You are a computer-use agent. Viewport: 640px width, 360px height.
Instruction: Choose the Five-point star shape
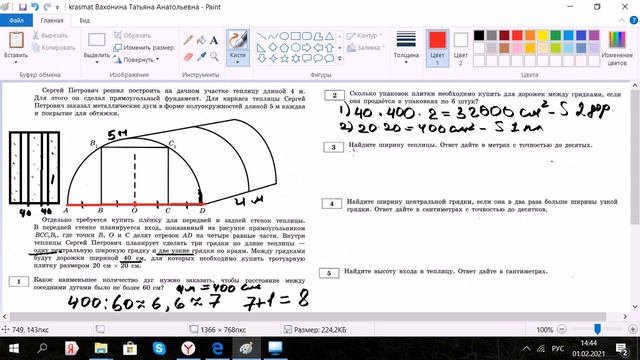tap(284, 58)
